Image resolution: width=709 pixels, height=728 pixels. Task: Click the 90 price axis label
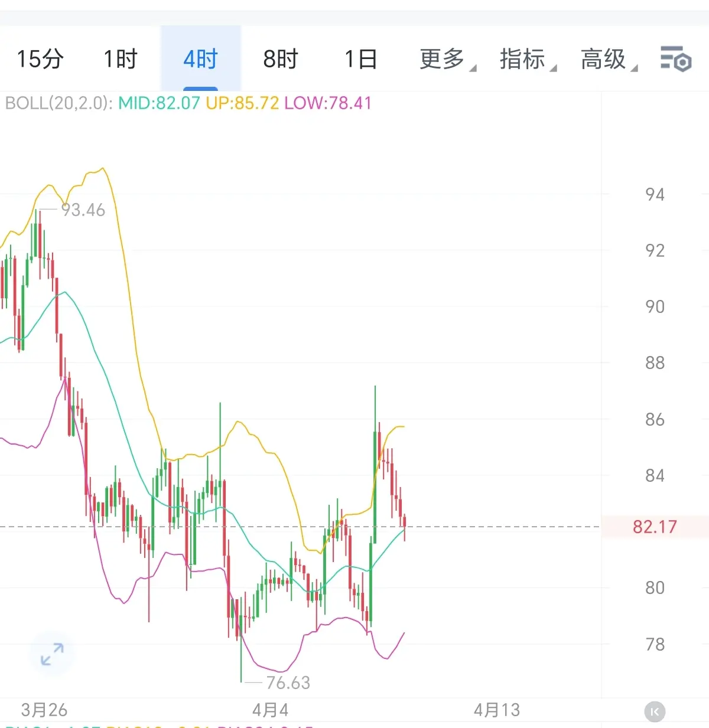point(655,306)
